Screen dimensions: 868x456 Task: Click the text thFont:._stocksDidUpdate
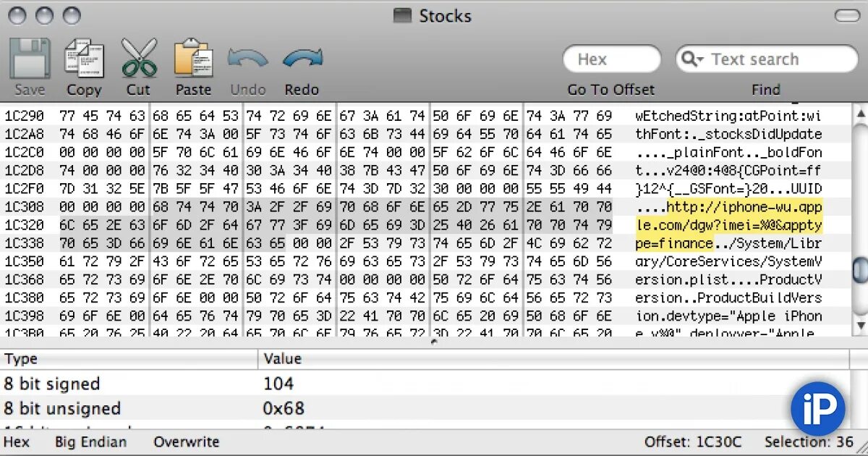point(729,134)
